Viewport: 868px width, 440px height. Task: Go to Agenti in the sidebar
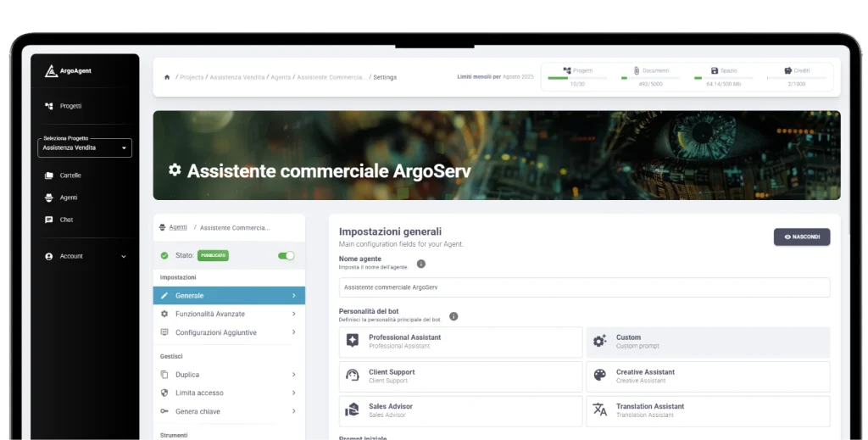coord(70,198)
